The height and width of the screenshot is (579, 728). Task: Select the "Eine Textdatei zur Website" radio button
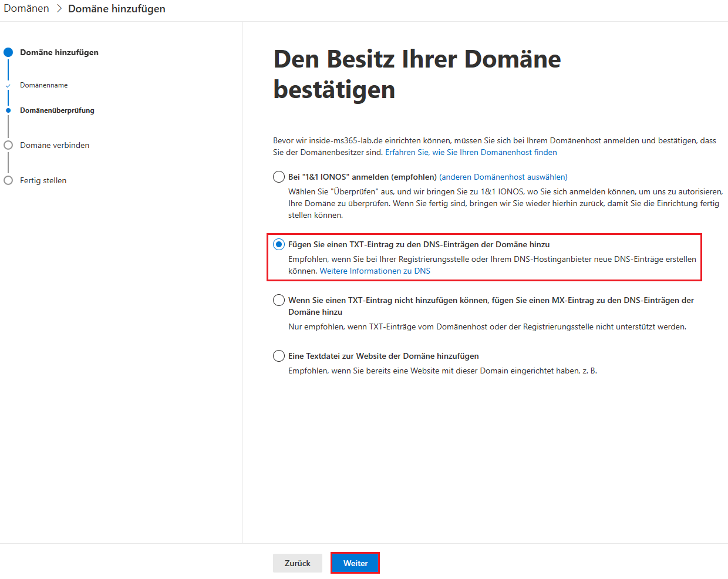click(x=279, y=356)
